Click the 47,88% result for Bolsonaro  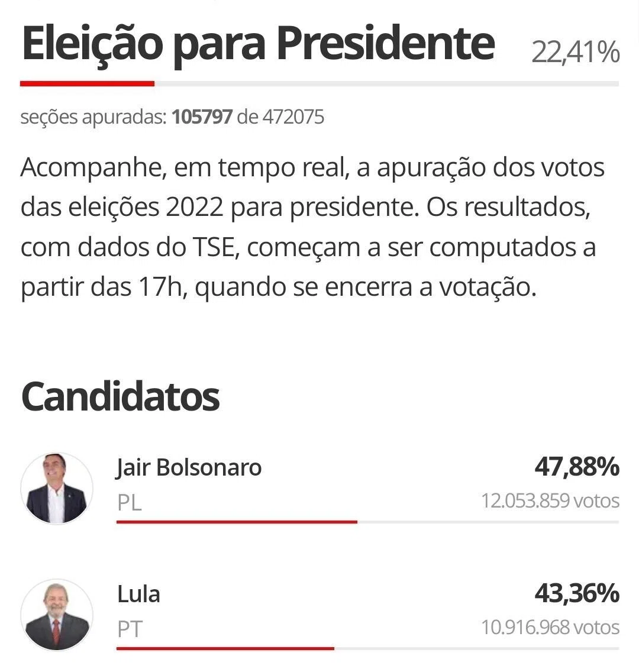pyautogui.click(x=577, y=467)
